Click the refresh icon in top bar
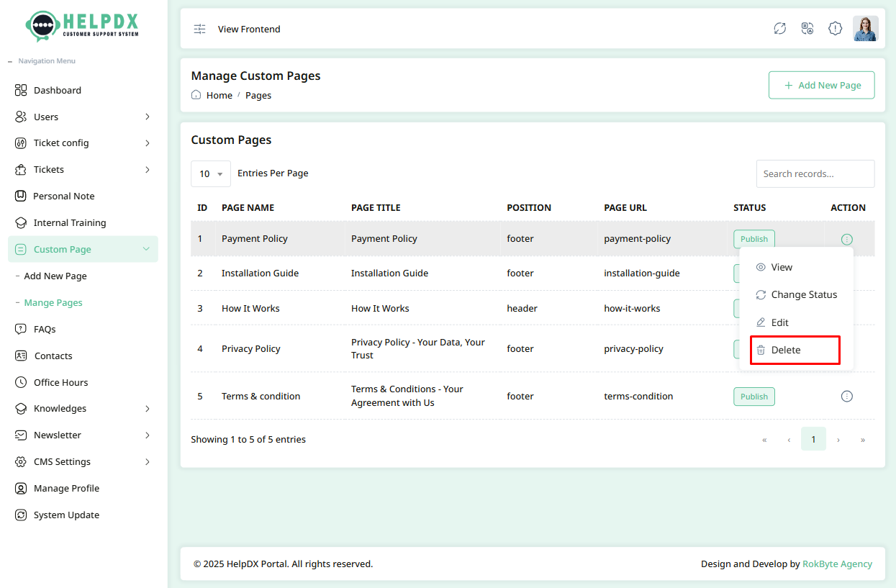This screenshot has height=588, width=896. 779,29
